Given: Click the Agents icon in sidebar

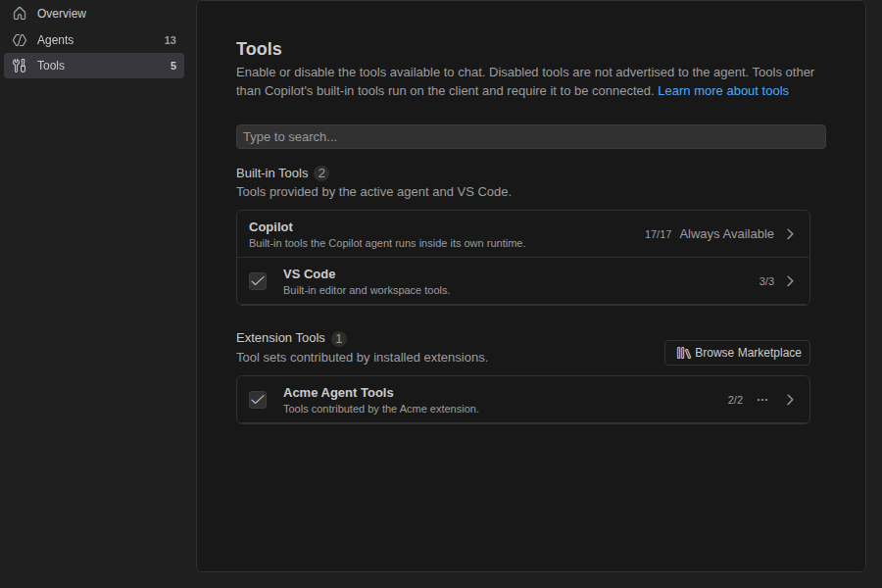Looking at the screenshot, I should [20, 40].
